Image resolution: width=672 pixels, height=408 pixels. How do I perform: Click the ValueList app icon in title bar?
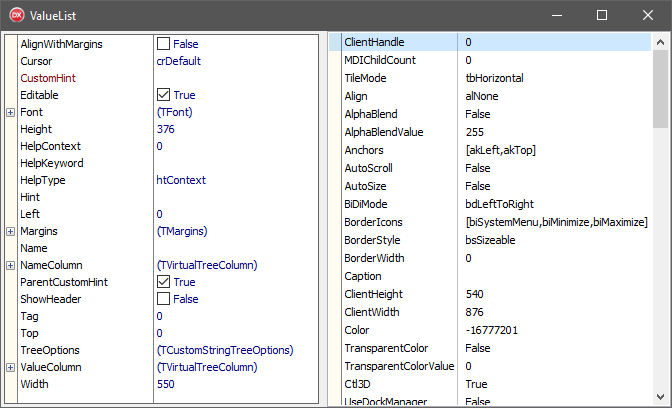(x=16, y=16)
